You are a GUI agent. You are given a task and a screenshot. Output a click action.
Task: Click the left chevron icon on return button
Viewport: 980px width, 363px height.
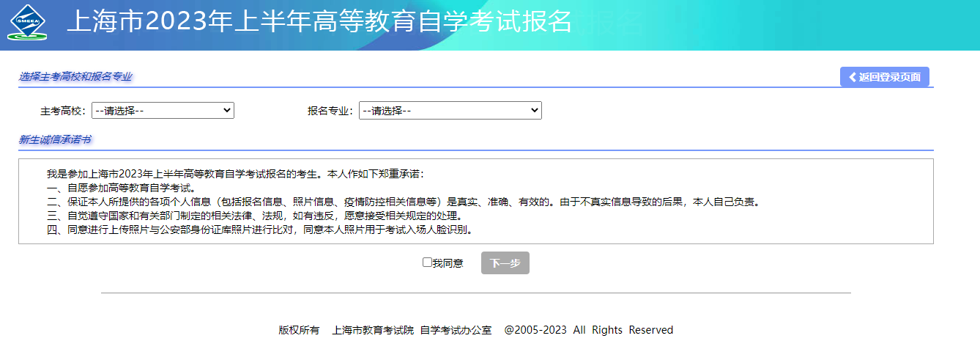[x=853, y=77]
